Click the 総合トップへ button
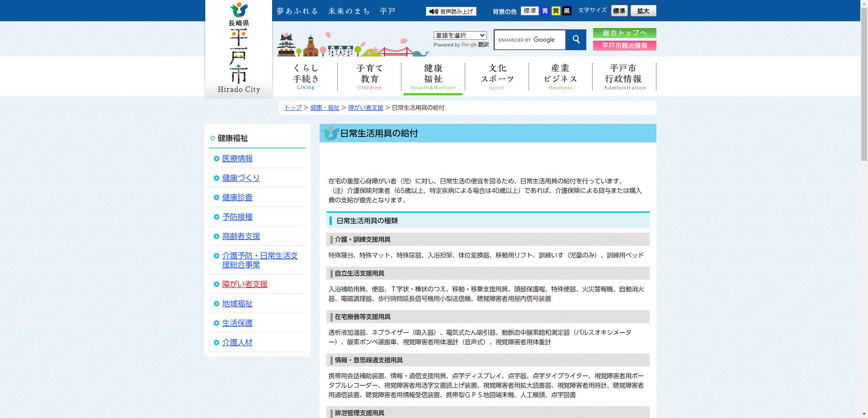 coord(624,33)
